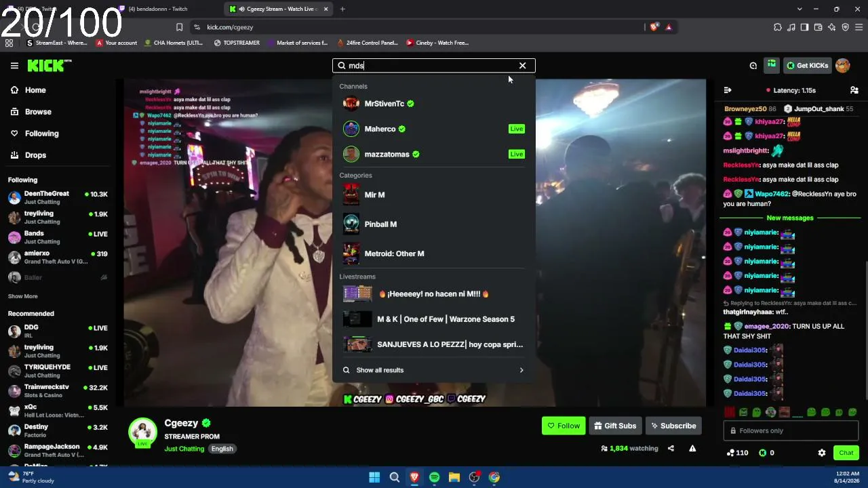Open the TOPSTREAMER bookmark
Image resolution: width=868 pixels, height=488 pixels.
pyautogui.click(x=237, y=43)
